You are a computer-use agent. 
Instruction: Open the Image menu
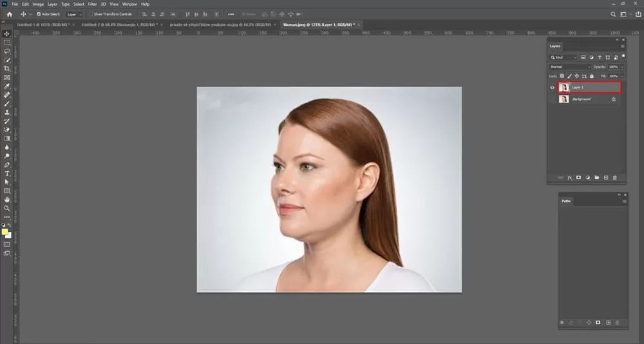[38, 4]
